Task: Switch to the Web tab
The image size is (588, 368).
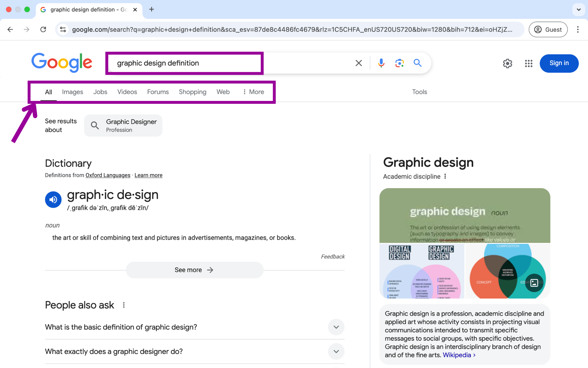Action: point(223,92)
